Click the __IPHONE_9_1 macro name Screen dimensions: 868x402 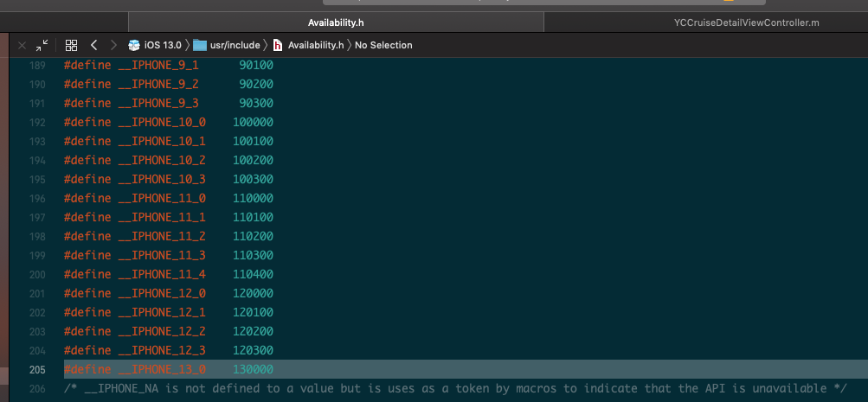(x=158, y=65)
